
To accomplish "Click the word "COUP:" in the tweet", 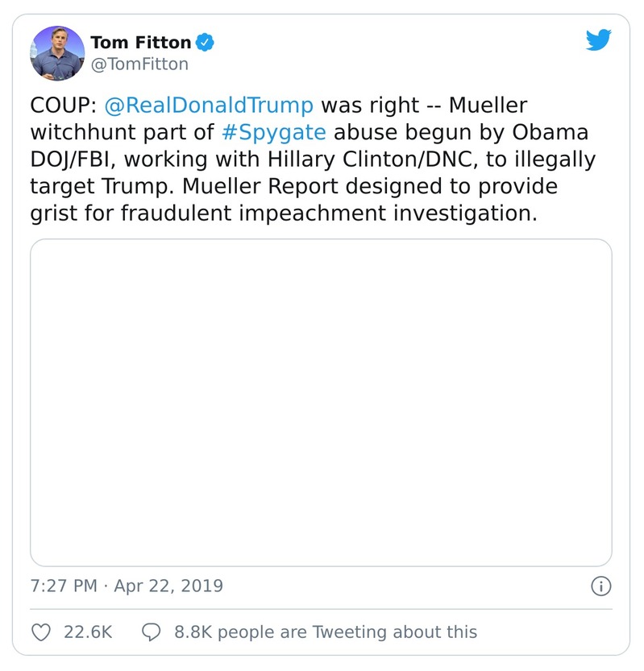I will pos(64,106).
